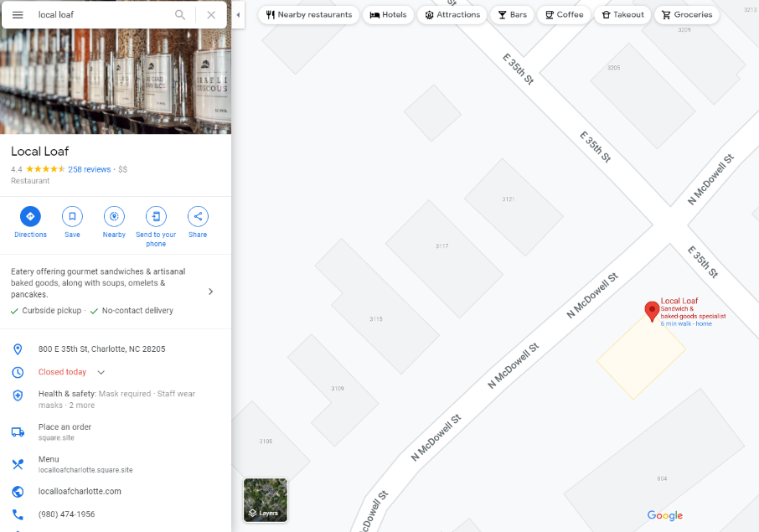
Task: Click the fork and knife Menu icon
Action: point(18,464)
